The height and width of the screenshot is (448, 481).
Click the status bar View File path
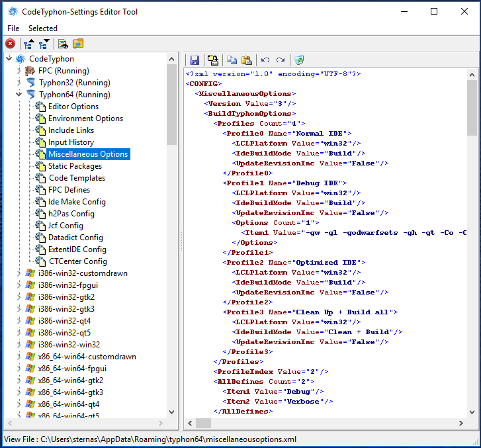150,439
